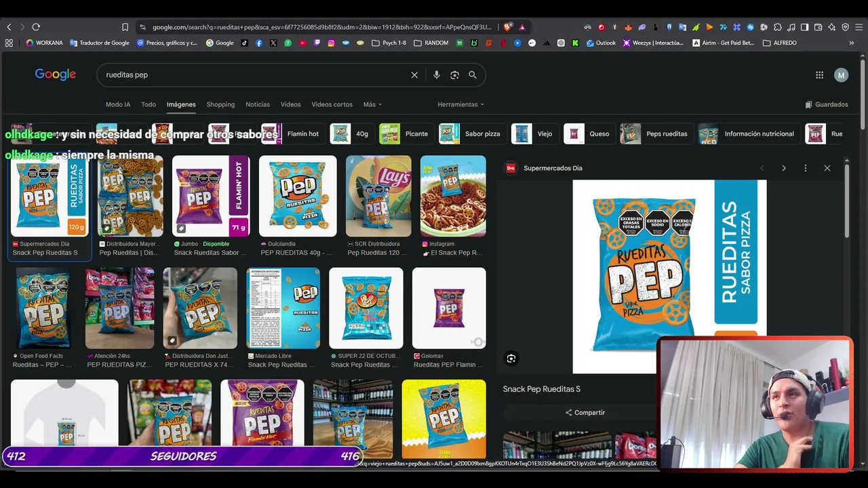Screen dimensions: 868x488
Task: Open the Instagram bookmark
Action: click(x=331, y=43)
